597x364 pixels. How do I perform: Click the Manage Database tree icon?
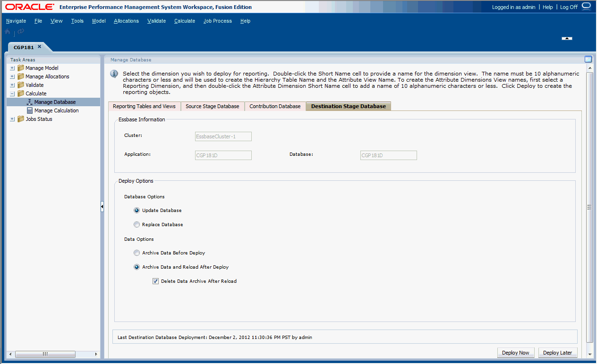(x=29, y=102)
